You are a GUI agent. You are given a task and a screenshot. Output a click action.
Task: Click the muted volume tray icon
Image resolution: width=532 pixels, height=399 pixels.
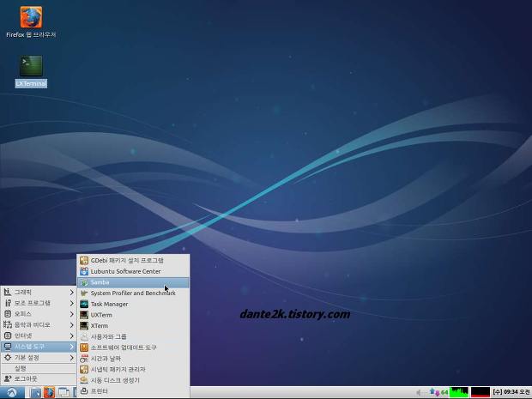tap(420, 392)
